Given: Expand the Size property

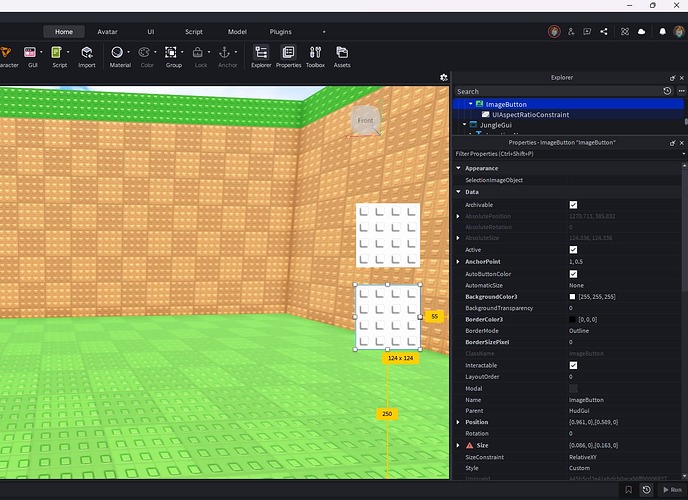Looking at the screenshot, I should point(458,445).
